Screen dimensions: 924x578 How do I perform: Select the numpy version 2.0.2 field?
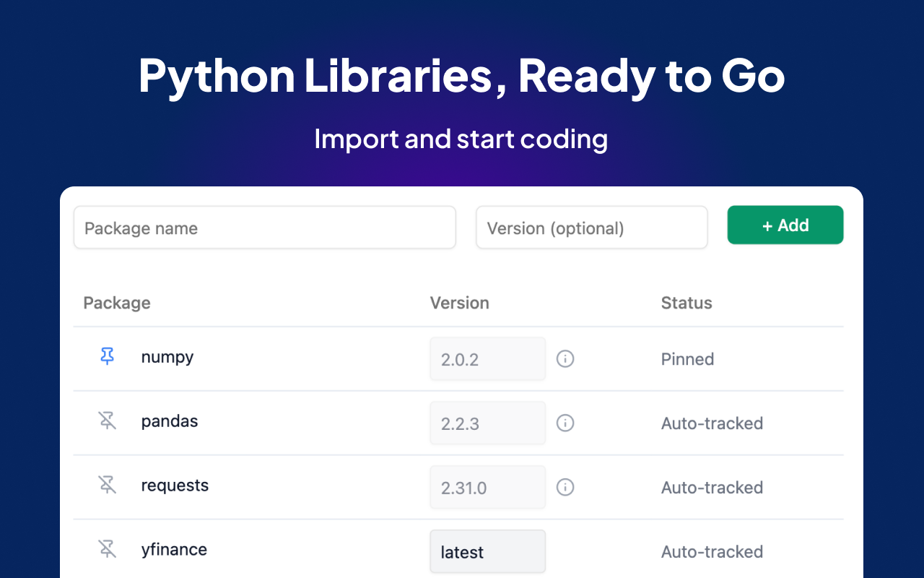pos(488,358)
